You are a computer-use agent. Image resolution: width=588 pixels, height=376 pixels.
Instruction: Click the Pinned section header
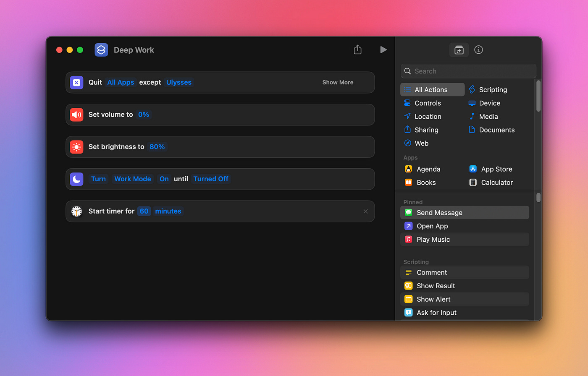click(413, 202)
